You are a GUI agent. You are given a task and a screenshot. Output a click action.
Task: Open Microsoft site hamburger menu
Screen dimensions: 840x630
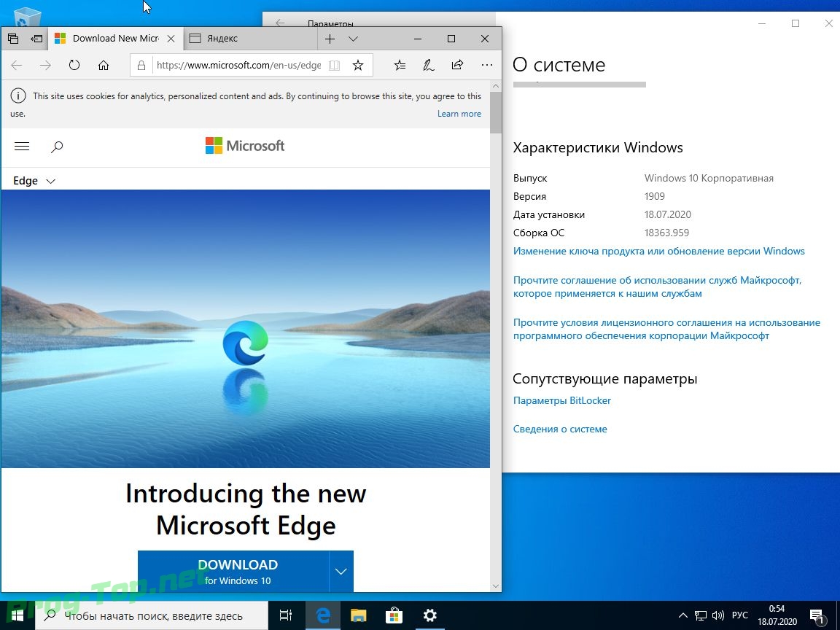pos(22,147)
